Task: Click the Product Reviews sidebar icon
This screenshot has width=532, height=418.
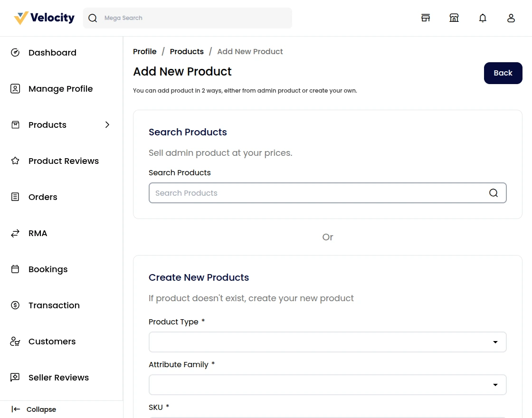Action: (x=15, y=161)
